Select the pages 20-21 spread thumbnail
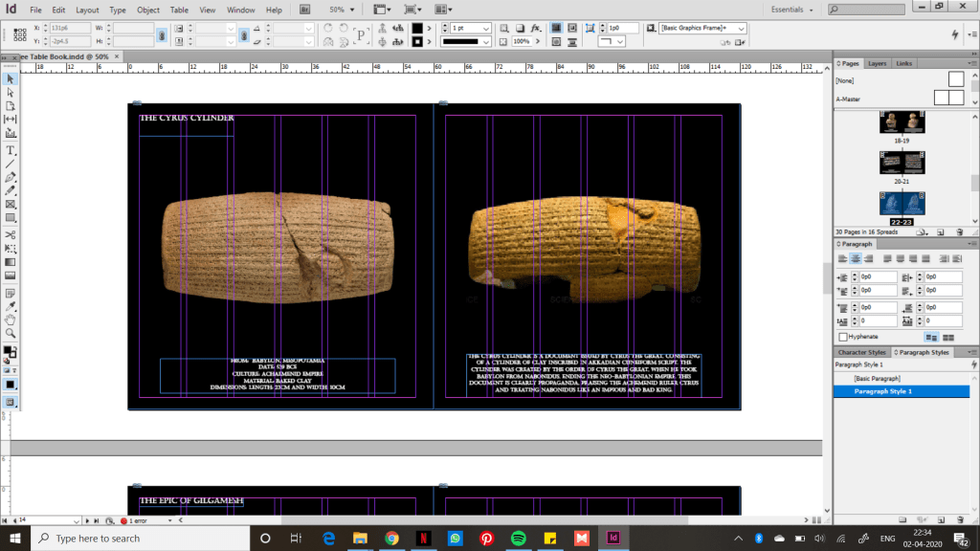980x551 pixels. pyautogui.click(x=902, y=164)
